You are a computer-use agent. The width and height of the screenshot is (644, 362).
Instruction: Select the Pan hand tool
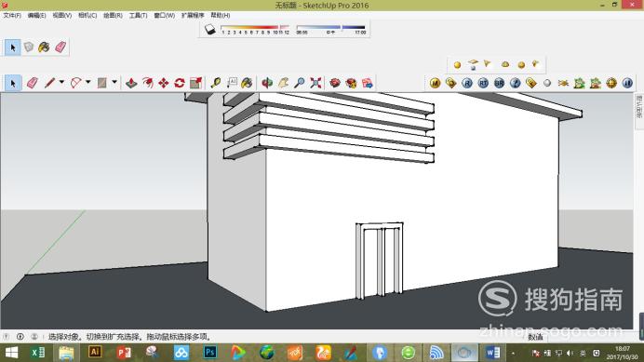coord(284,83)
